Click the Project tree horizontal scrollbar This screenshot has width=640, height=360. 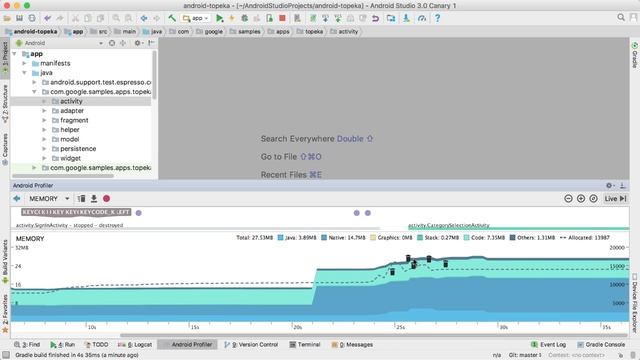[63, 176]
